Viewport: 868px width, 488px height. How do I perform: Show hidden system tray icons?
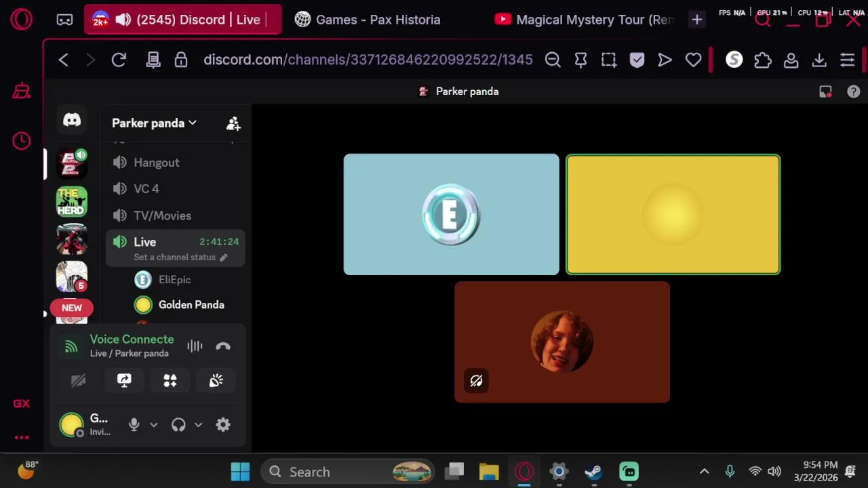(704, 472)
